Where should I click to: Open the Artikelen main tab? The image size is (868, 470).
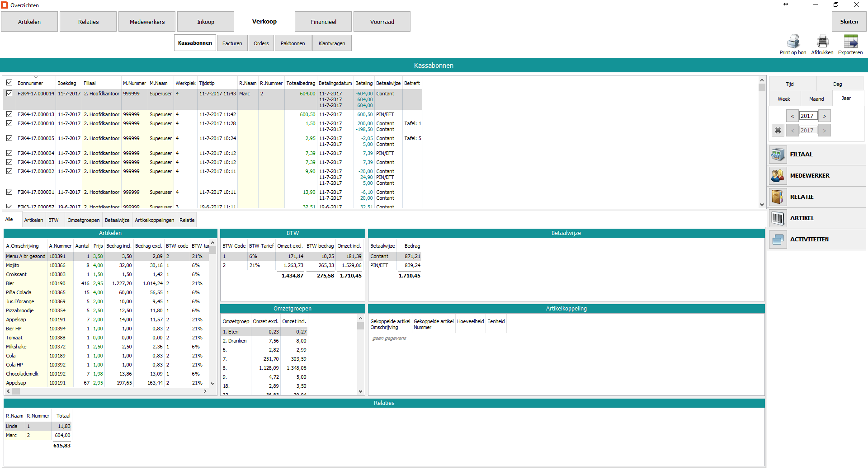click(x=29, y=22)
